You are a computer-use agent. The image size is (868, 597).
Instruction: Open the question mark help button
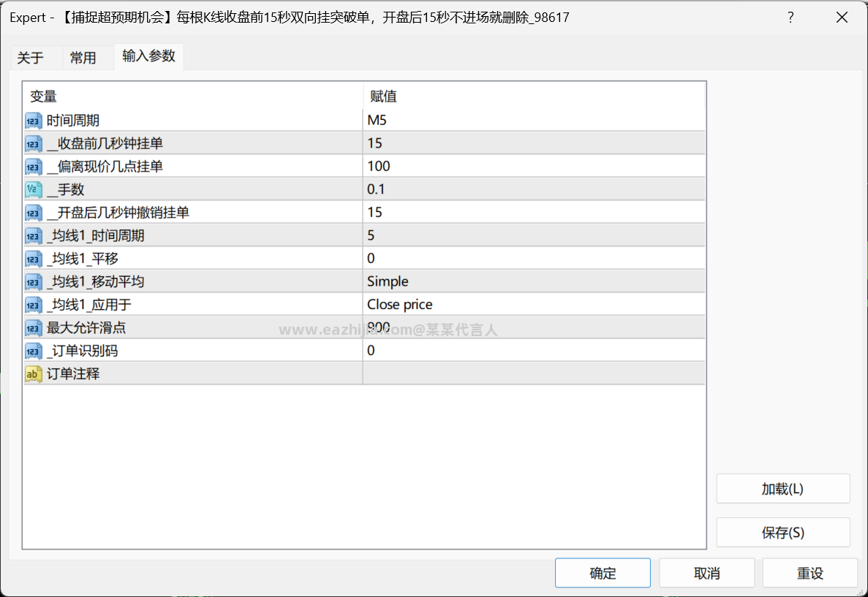tap(790, 17)
